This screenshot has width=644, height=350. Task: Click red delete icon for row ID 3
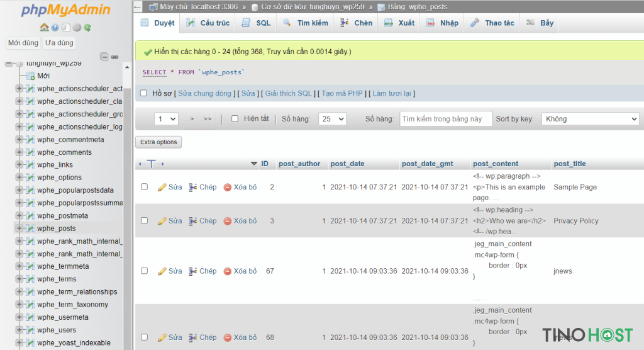pyautogui.click(x=227, y=221)
